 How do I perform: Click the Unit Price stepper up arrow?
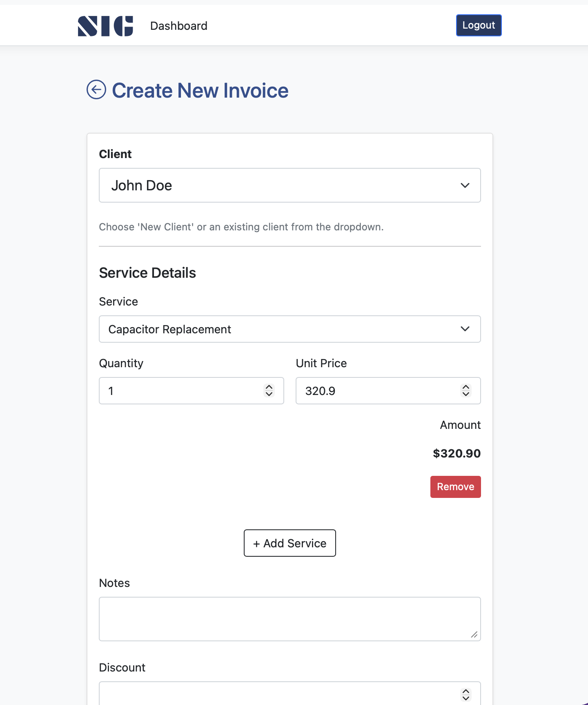[x=465, y=387]
